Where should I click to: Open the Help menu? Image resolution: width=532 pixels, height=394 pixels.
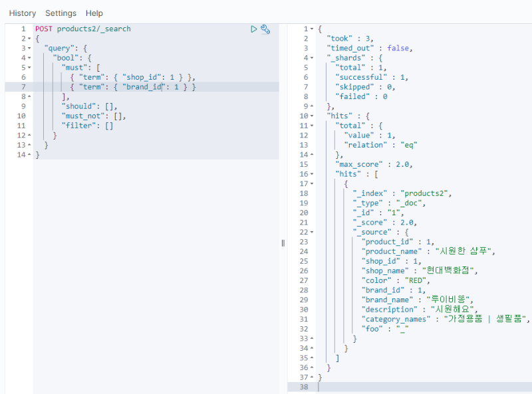point(94,13)
